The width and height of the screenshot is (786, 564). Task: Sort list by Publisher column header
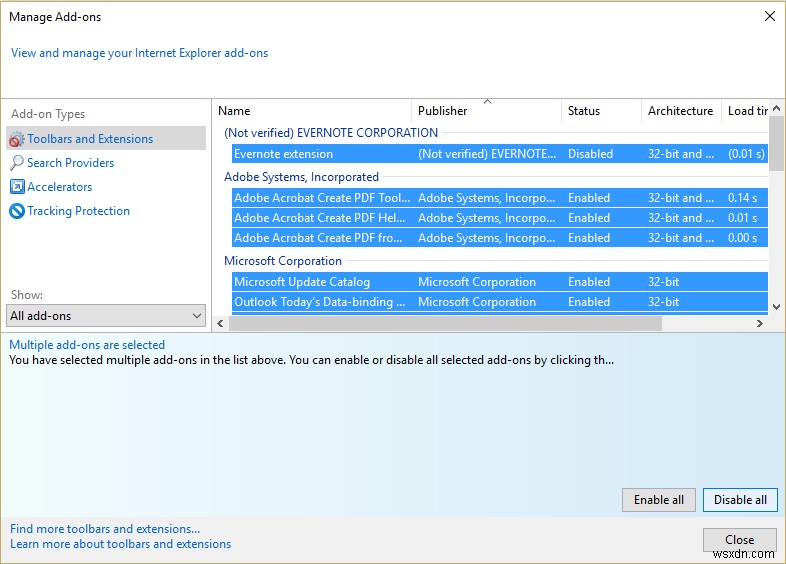click(442, 111)
